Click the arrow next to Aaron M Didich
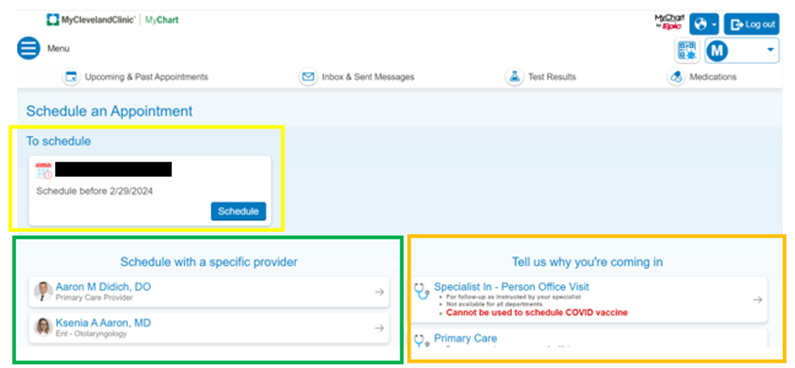795x368 pixels. (x=379, y=292)
